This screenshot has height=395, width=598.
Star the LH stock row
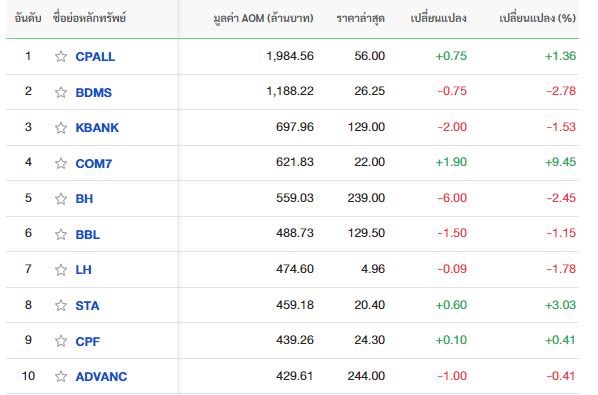pos(61,270)
